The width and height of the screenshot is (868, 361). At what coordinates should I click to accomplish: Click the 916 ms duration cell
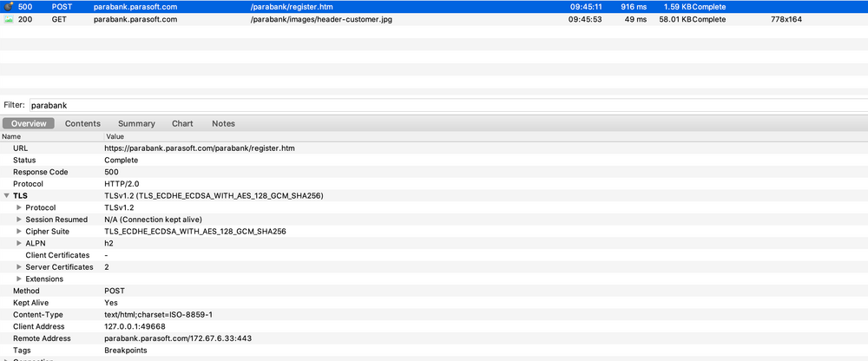(x=634, y=7)
